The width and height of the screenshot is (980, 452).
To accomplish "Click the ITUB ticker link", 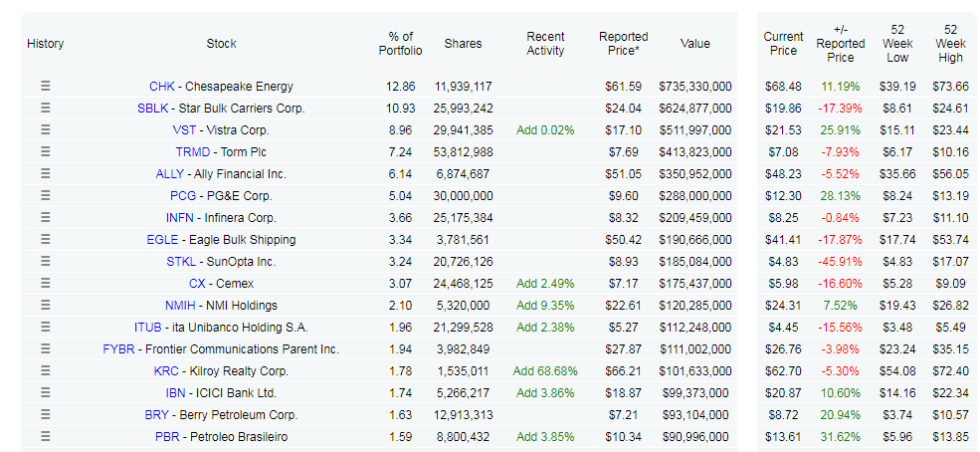I will click(147, 328).
